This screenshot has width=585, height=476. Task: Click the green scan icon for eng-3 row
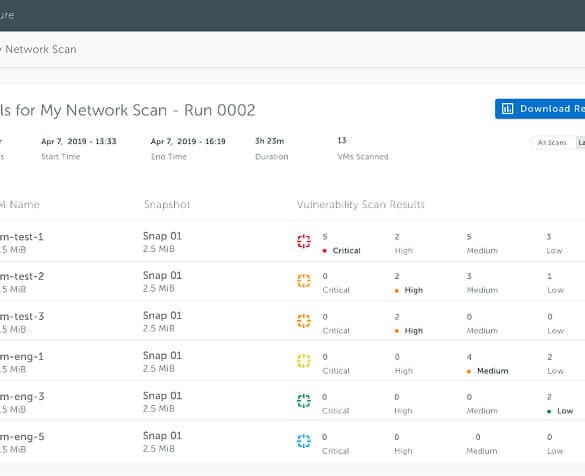pos(304,401)
